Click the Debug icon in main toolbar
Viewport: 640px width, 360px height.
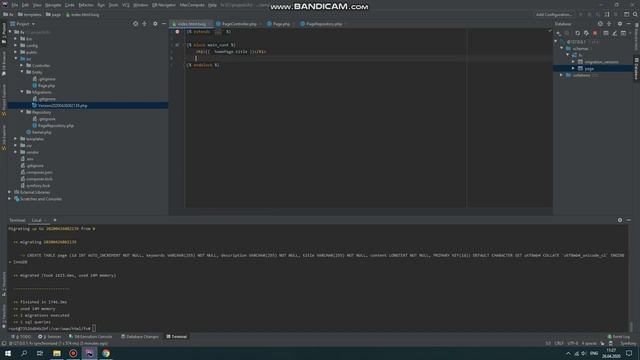[x=589, y=14]
